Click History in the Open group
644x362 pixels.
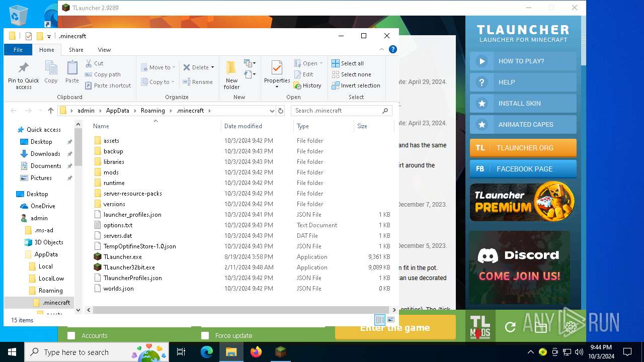pos(307,85)
